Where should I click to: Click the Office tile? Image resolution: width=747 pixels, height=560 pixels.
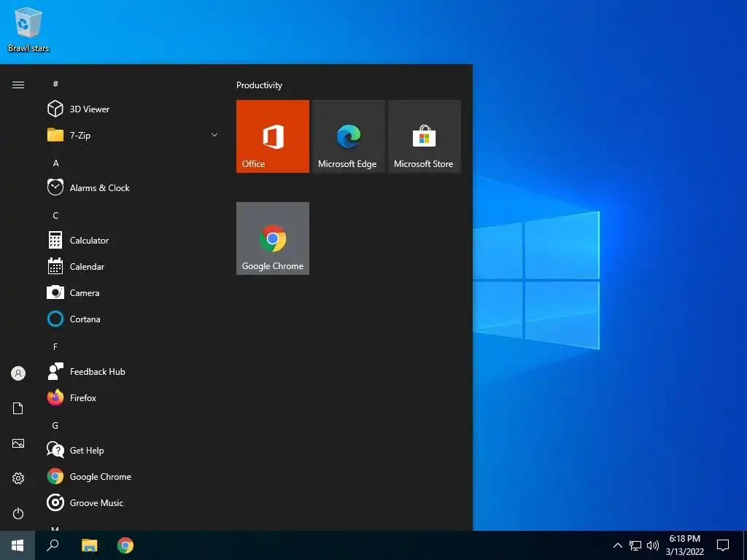pos(273,136)
